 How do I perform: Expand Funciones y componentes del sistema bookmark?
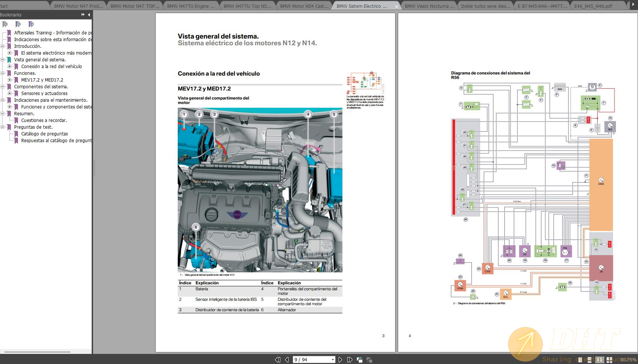pyautogui.click(x=9, y=107)
